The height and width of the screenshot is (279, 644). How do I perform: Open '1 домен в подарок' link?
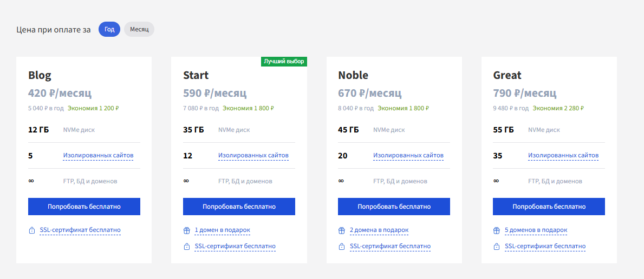(222, 230)
